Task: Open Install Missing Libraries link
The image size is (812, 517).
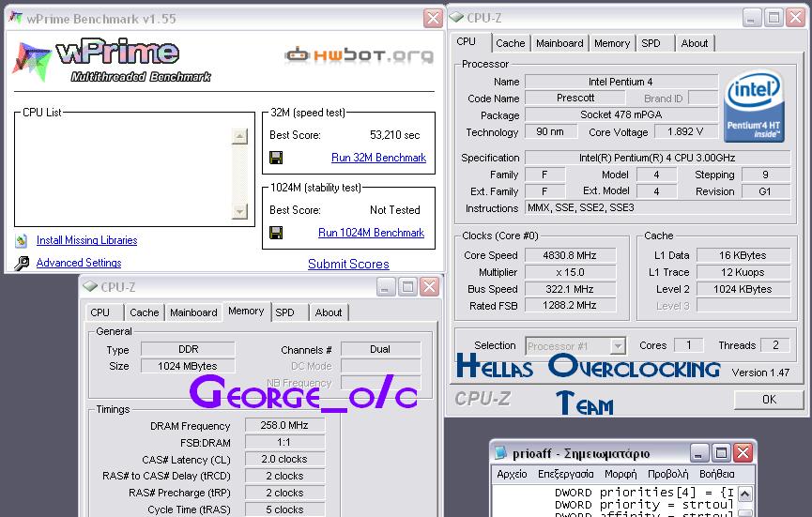Action: (87, 240)
